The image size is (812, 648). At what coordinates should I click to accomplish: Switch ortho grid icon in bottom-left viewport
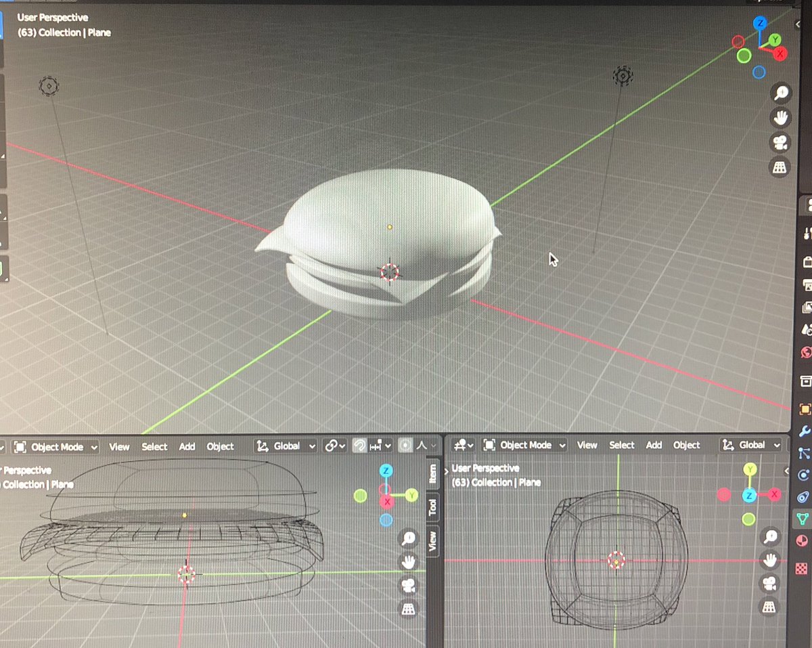(409, 609)
